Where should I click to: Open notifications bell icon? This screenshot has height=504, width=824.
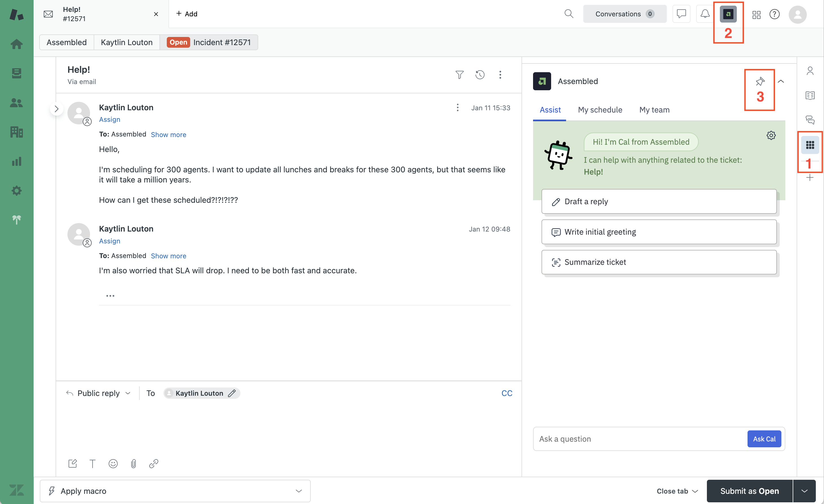tap(705, 14)
